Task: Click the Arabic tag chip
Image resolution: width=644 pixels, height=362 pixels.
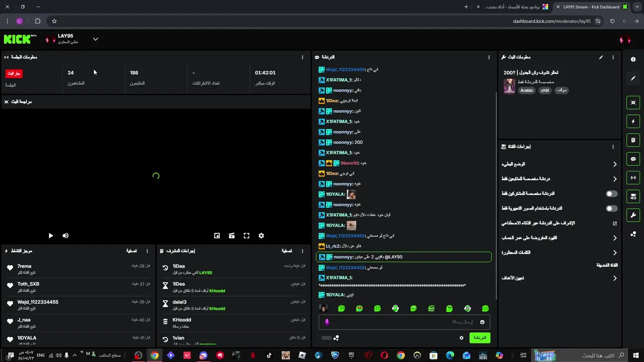Action: tap(526, 90)
